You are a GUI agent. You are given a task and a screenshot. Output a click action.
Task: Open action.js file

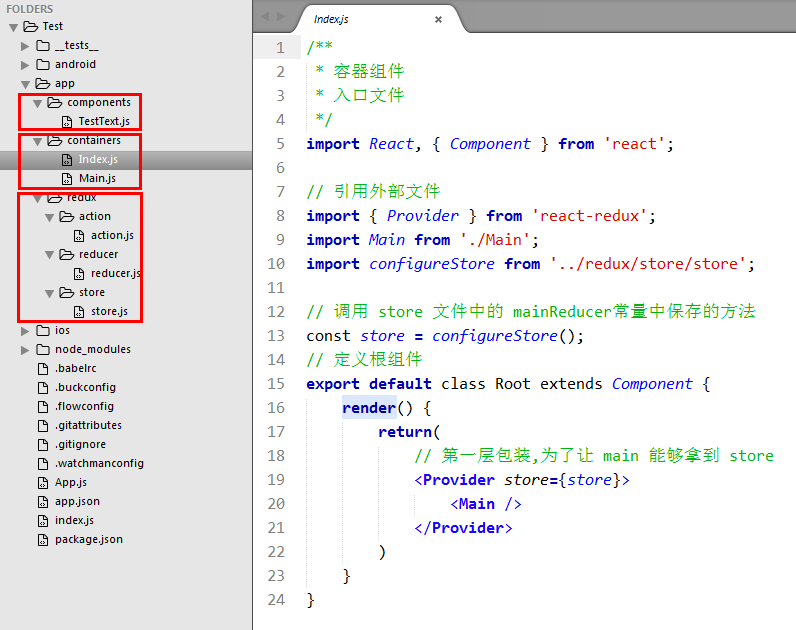point(112,235)
